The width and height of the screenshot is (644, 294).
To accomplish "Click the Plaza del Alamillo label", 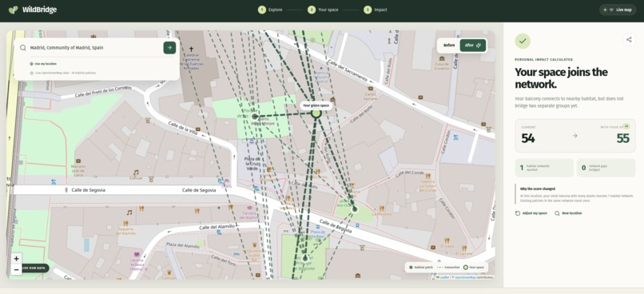I will [182, 245].
